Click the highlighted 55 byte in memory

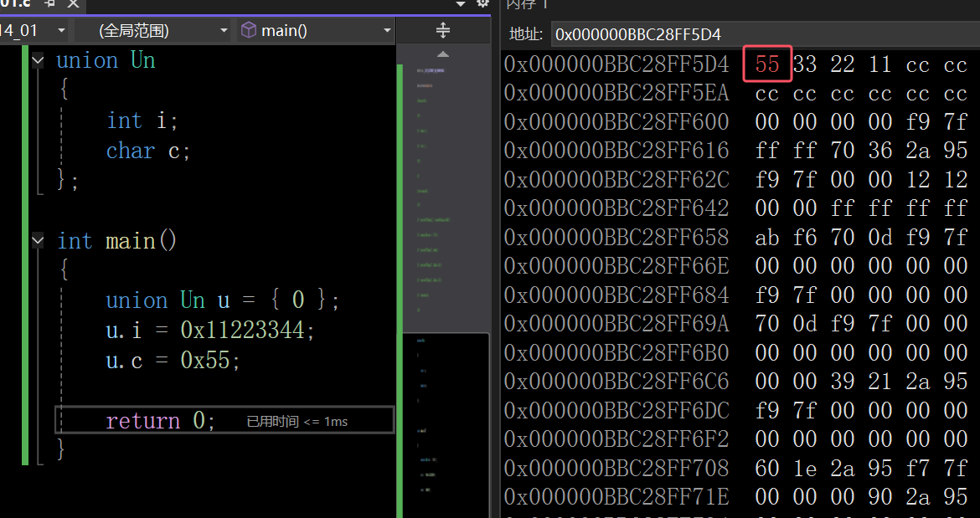click(767, 64)
